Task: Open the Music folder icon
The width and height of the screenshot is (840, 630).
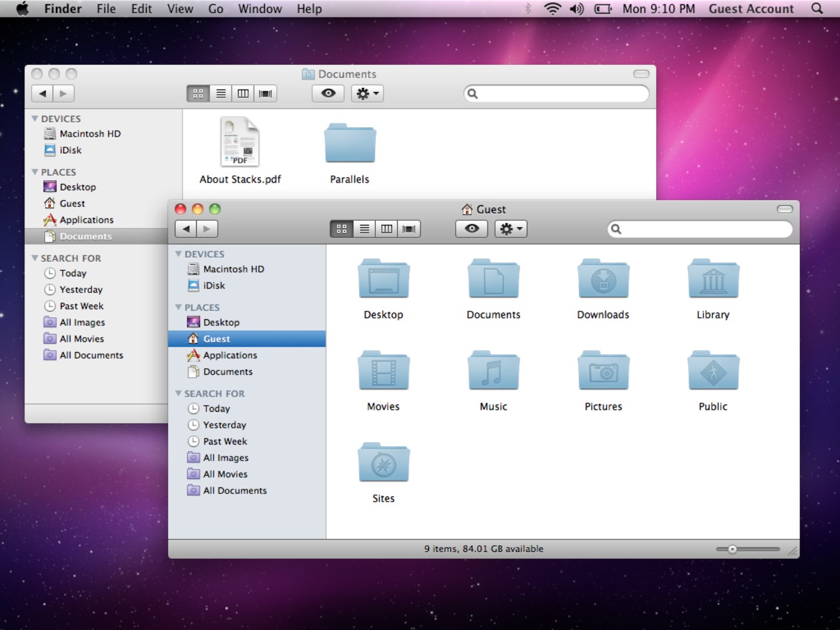Action: [493, 371]
